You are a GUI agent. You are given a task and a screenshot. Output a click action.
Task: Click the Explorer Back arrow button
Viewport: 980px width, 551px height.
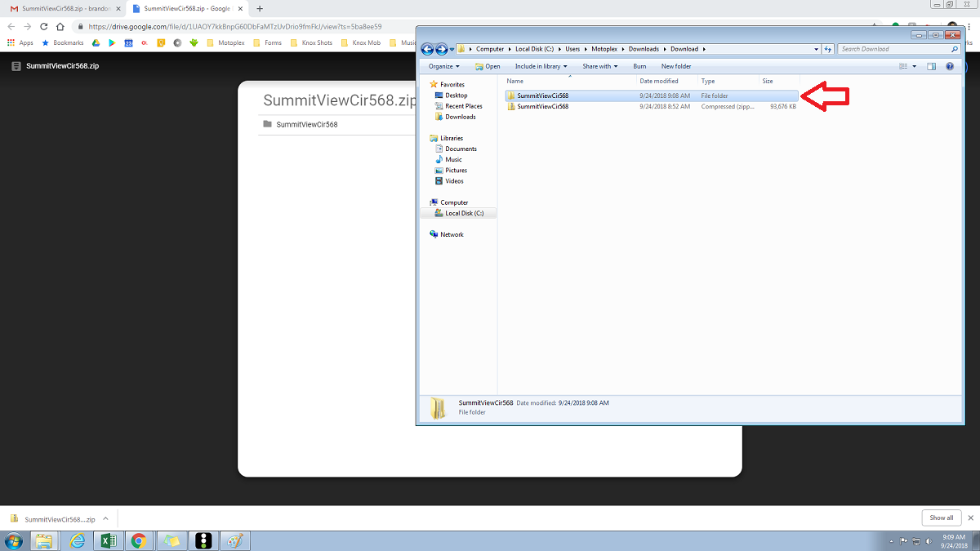tap(428, 49)
